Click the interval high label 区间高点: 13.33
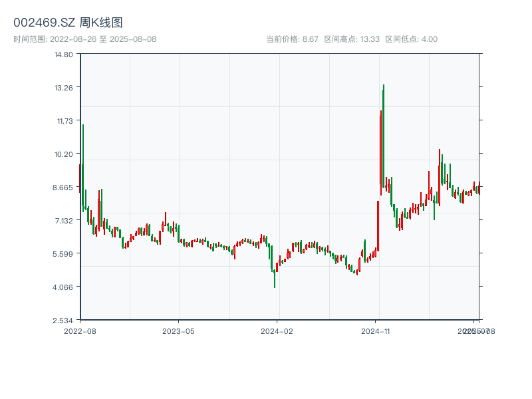Screen dimensions: 532x399 point(352,39)
